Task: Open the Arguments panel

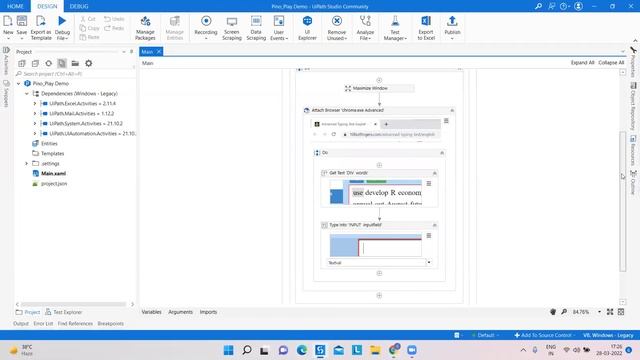Action: 180,312
